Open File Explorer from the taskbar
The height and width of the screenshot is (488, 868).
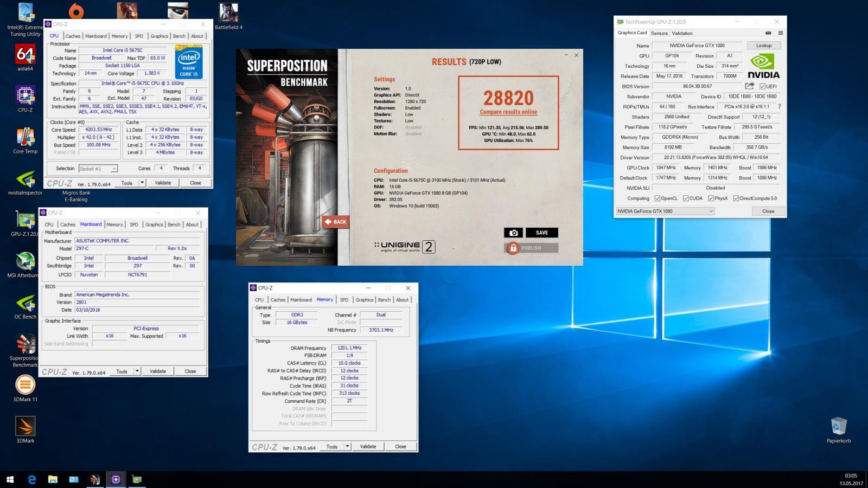[53, 479]
